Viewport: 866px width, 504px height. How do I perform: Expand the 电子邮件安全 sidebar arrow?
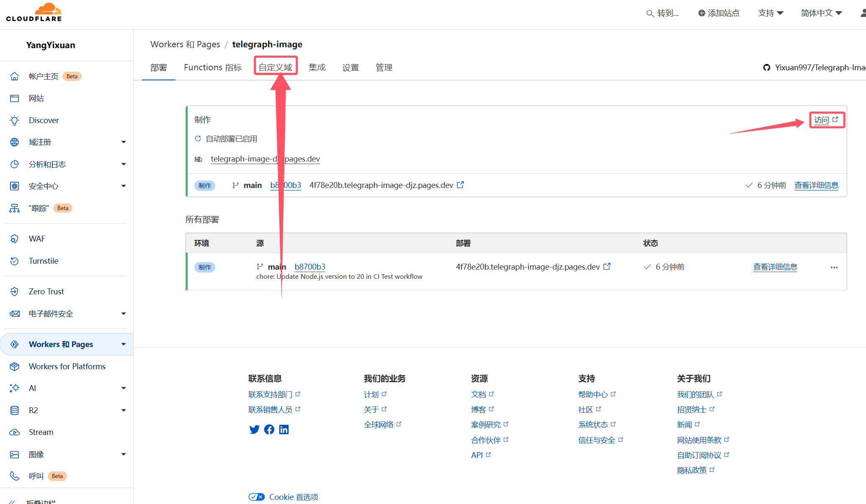[x=124, y=314]
